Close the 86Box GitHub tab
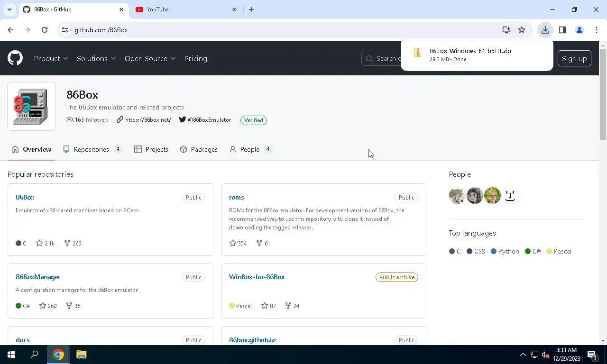The image size is (607, 364). 121,9
